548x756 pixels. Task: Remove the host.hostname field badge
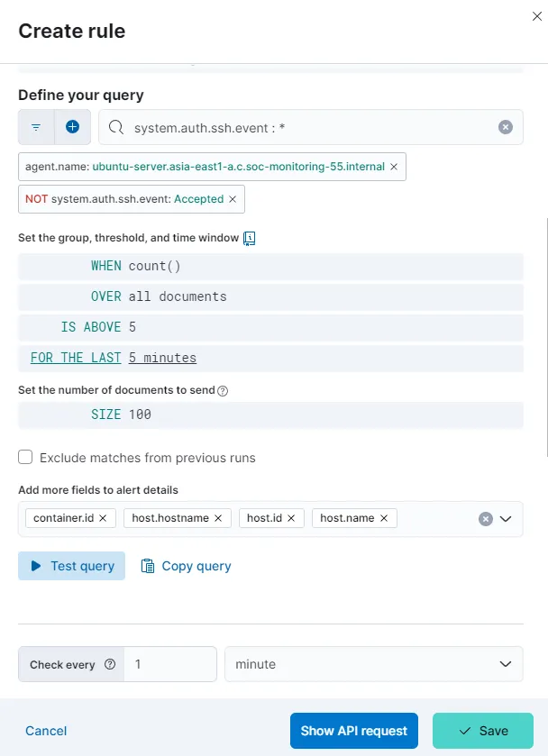point(218,517)
